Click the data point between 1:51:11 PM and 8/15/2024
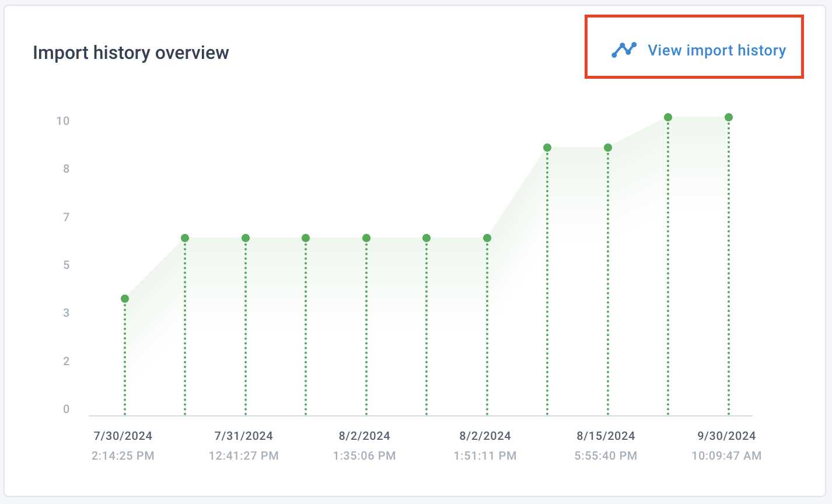 tap(547, 148)
